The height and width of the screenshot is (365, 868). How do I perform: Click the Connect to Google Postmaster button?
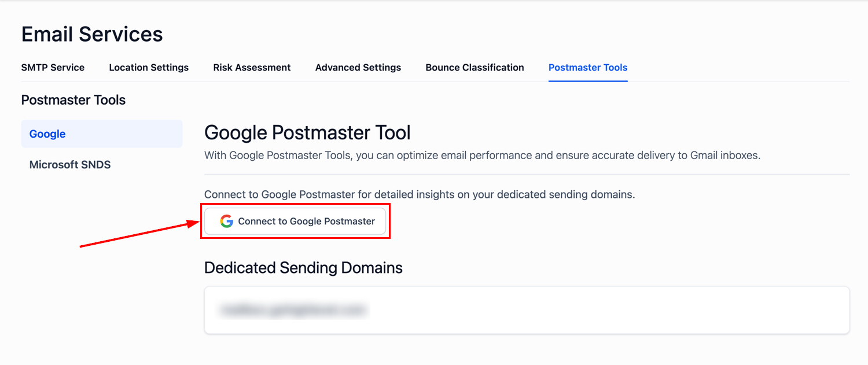click(x=295, y=221)
